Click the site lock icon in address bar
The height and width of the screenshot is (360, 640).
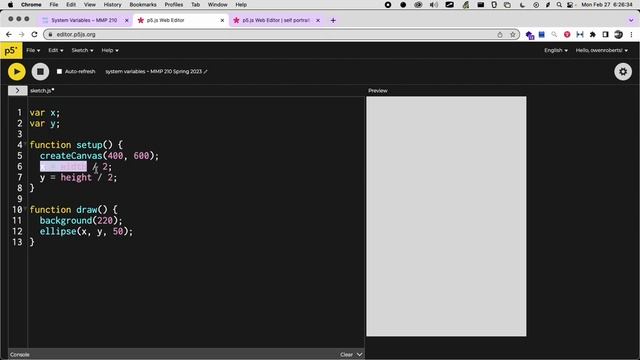pos(51,35)
